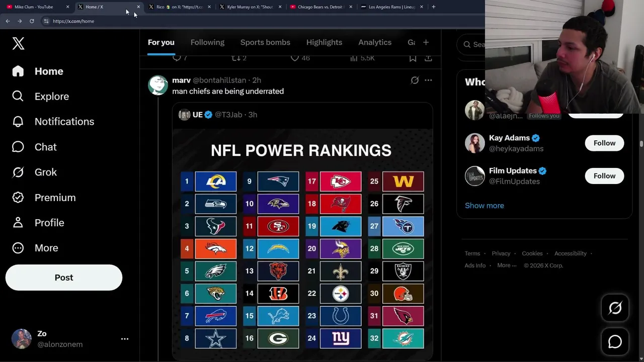Open the Highlights tab
This screenshot has width=644, height=362.
[324, 43]
